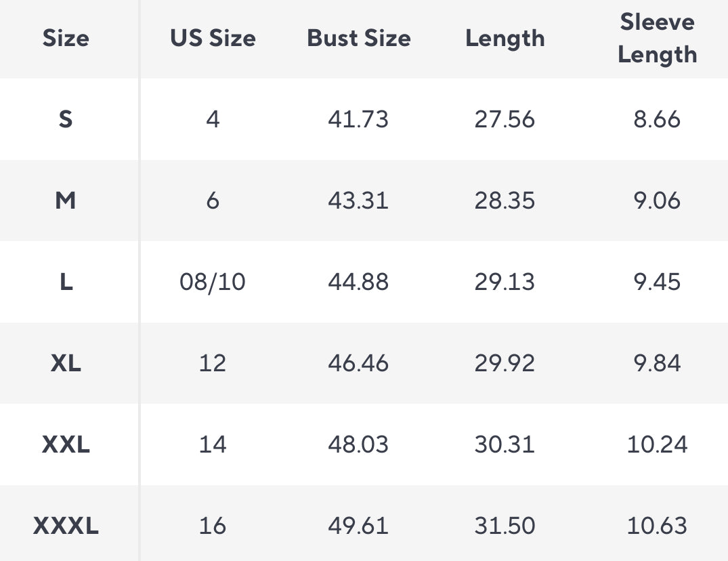Click the XL size row label
The width and height of the screenshot is (728, 561).
pyautogui.click(x=66, y=364)
